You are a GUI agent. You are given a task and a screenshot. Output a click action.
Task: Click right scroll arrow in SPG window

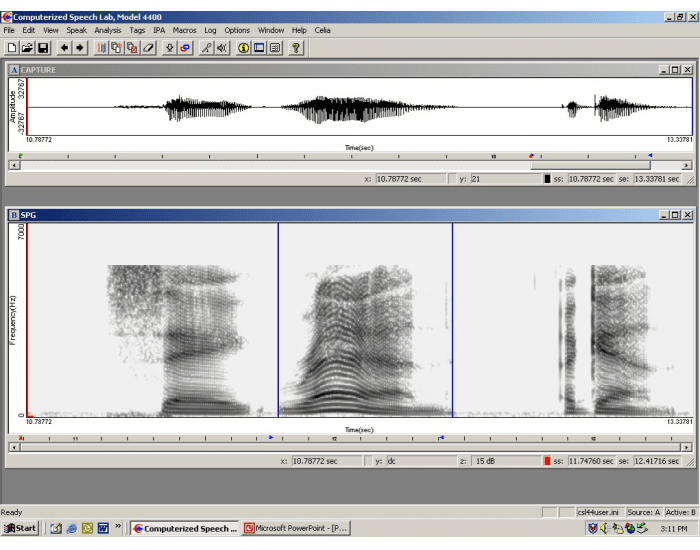(687, 447)
